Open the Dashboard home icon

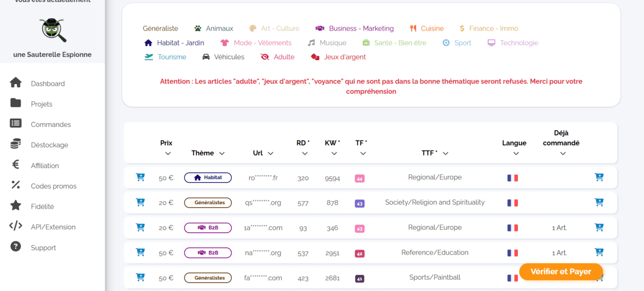click(16, 83)
